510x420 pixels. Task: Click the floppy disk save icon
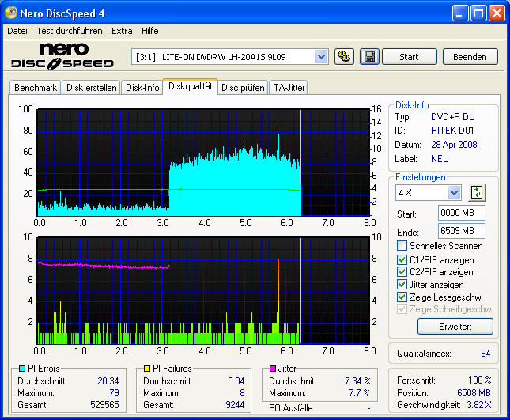[x=368, y=56]
